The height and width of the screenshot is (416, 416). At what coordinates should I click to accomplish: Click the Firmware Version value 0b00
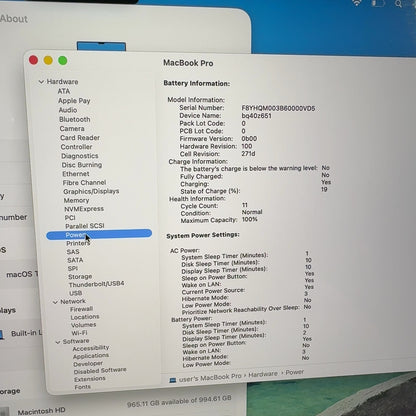pos(249,139)
